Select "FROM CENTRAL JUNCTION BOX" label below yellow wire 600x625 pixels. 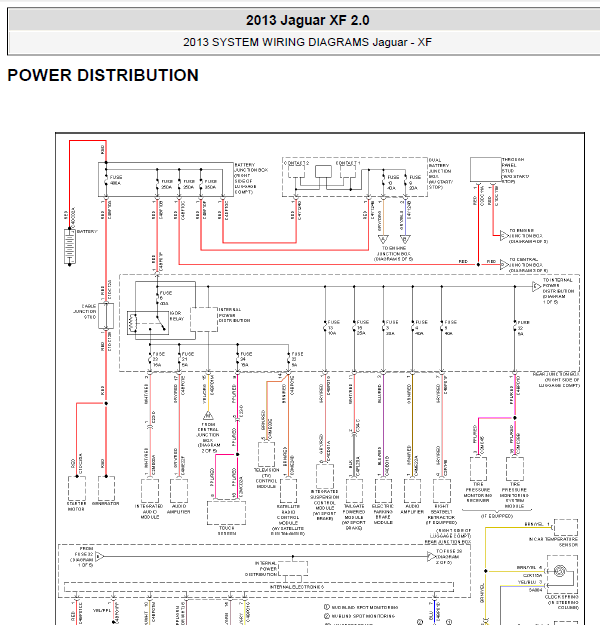pyautogui.click(x=208, y=438)
